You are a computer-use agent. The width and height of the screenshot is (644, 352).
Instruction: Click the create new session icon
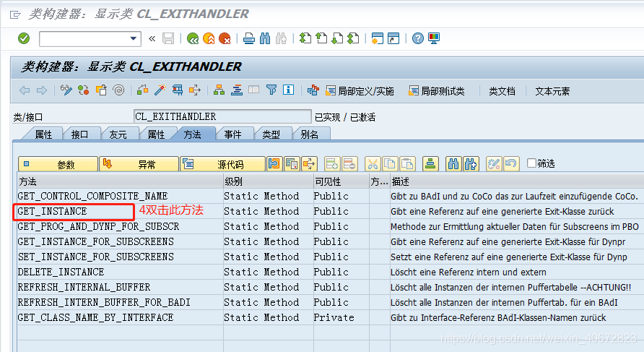coord(377,38)
